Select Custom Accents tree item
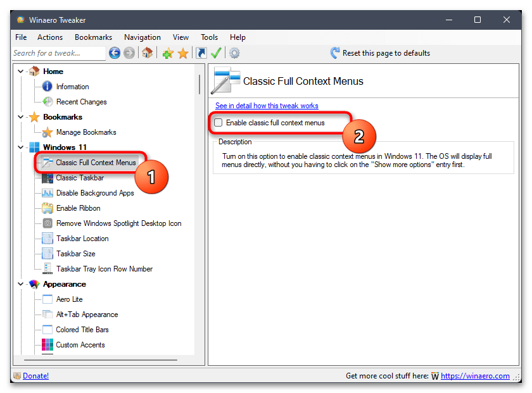The height and width of the screenshot is (393, 532). click(x=80, y=345)
